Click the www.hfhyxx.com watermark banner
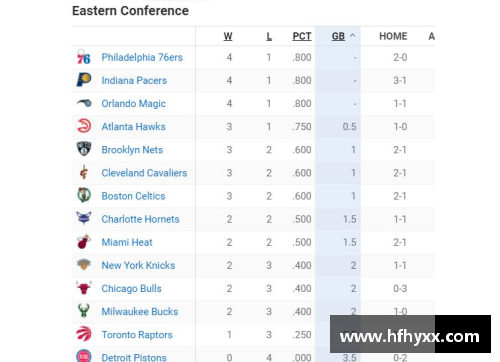The width and height of the screenshot is (500, 362). click(x=410, y=334)
